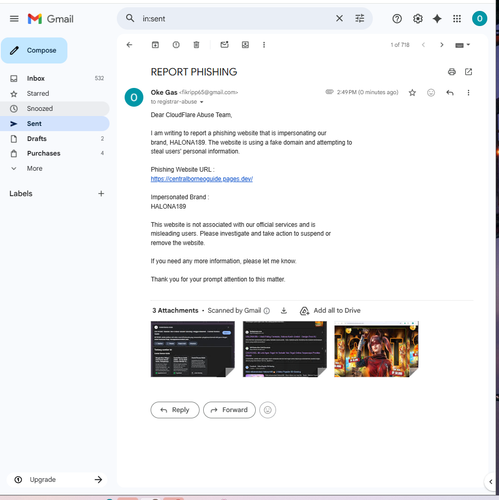Expand the More sidebar items

pos(55,168)
